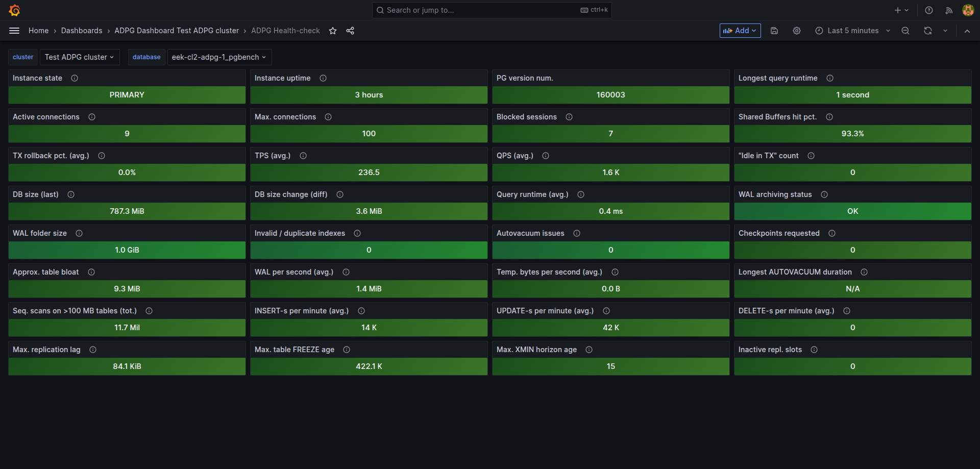Navigate to Home breadcrumb
The image size is (980, 469).
pos(38,31)
